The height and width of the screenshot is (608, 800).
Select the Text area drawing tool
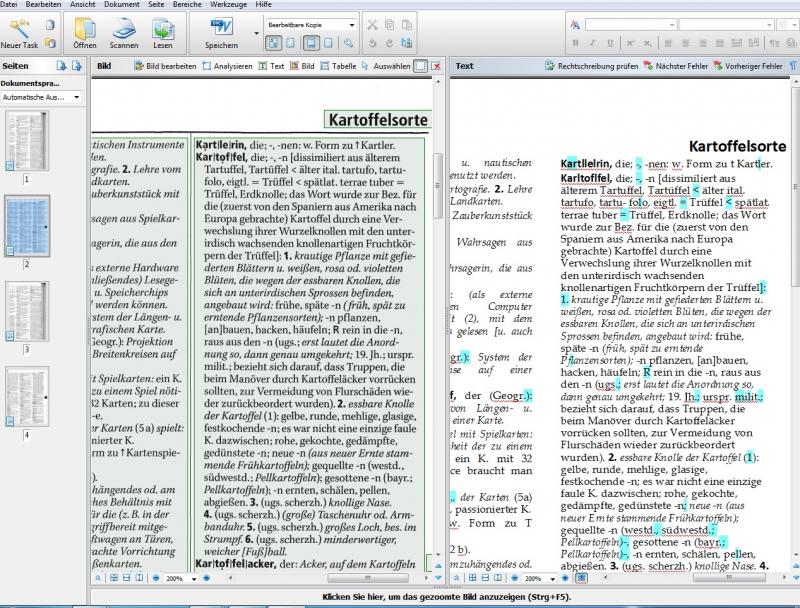(271, 66)
